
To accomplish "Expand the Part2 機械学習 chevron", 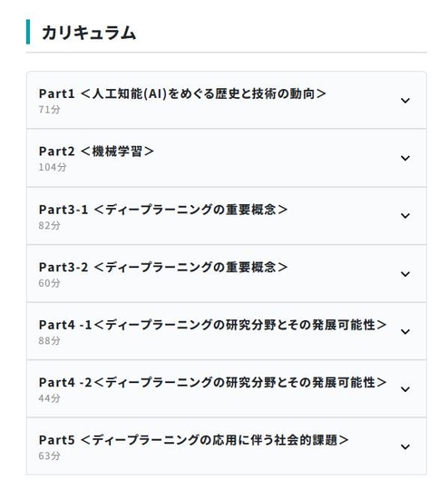I will coord(404,158).
